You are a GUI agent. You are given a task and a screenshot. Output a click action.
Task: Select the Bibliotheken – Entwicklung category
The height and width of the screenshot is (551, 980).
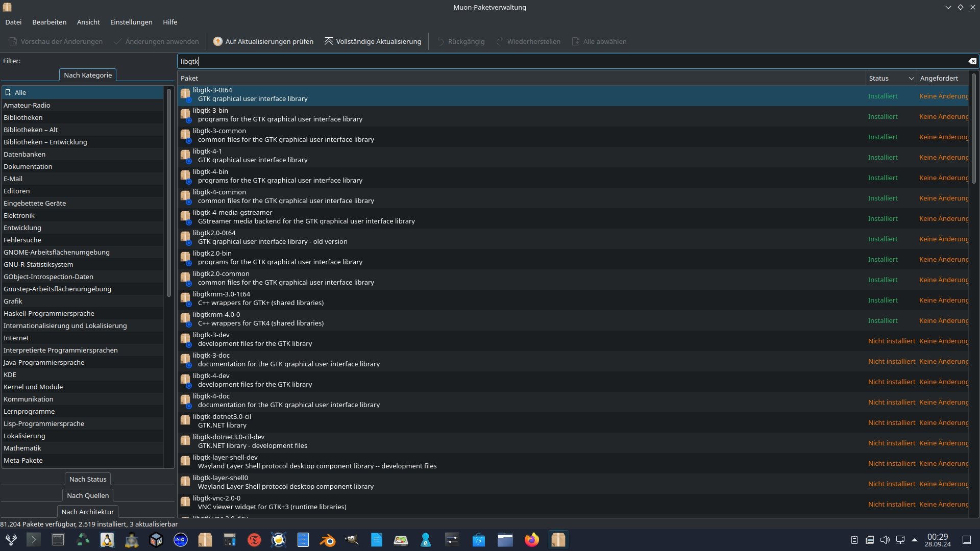pyautogui.click(x=45, y=142)
